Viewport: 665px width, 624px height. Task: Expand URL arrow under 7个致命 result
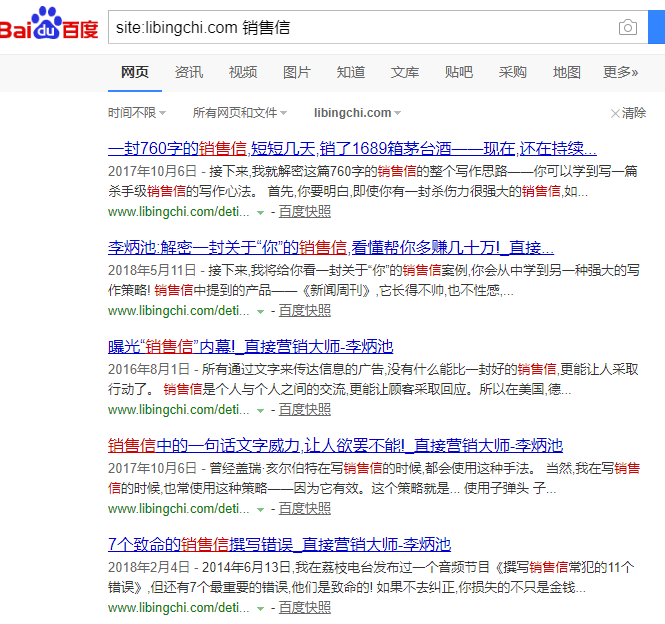click(x=260, y=609)
